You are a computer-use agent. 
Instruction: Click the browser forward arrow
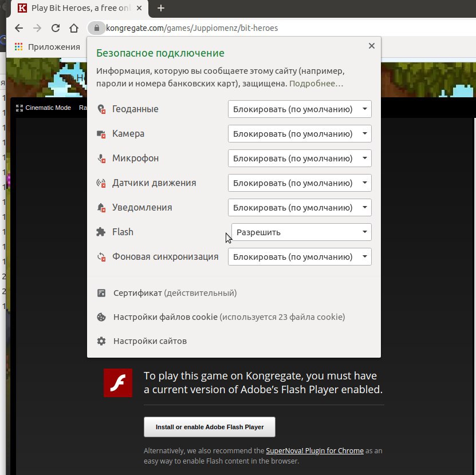click(37, 28)
